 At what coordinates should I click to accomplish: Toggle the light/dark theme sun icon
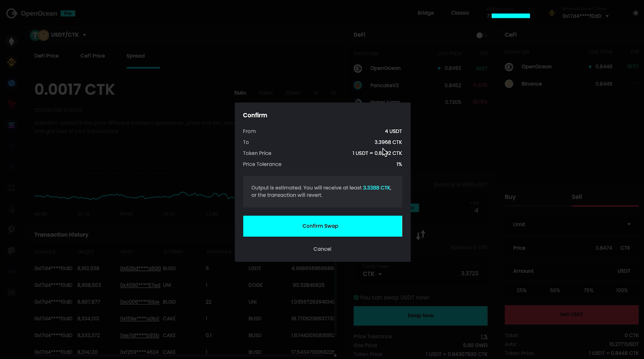(x=636, y=13)
